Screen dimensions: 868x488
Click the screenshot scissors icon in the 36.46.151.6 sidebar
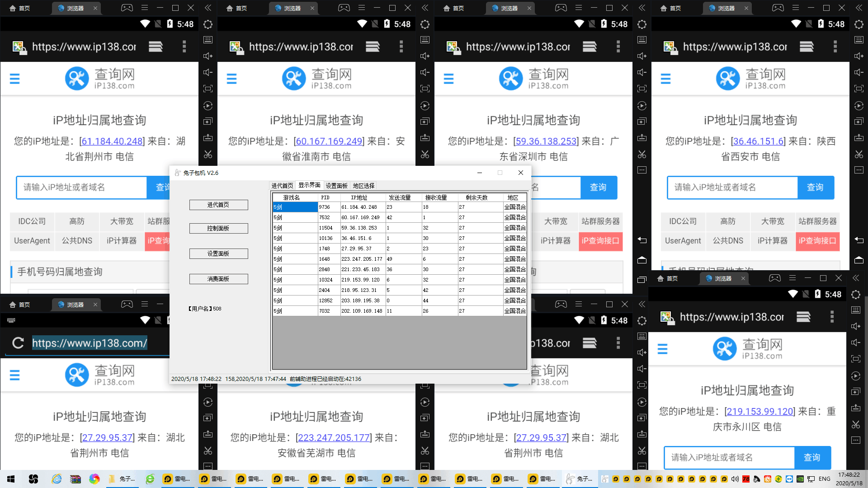tap(859, 154)
